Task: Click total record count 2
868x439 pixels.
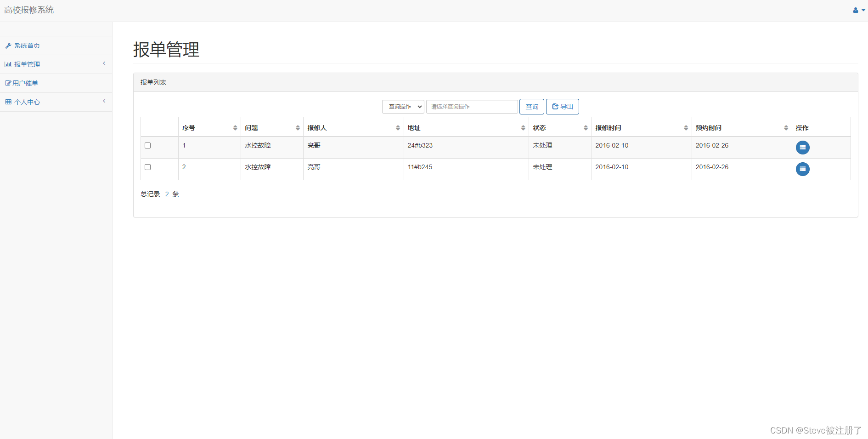Action: (167, 194)
